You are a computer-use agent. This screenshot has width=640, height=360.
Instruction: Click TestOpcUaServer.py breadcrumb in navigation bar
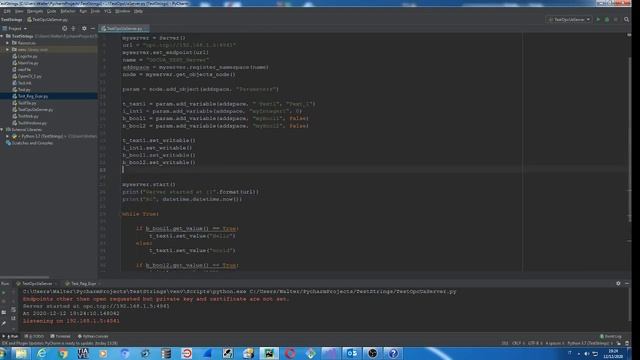47,19
